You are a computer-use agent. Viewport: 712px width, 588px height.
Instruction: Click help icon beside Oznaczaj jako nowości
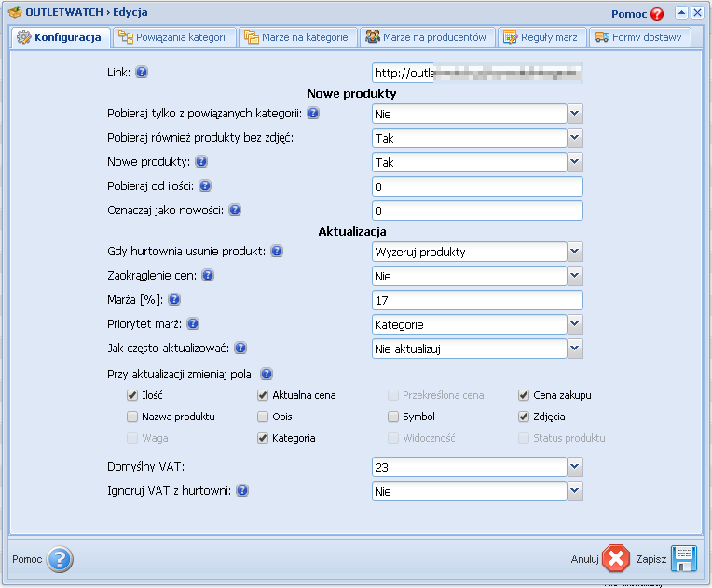point(235,211)
